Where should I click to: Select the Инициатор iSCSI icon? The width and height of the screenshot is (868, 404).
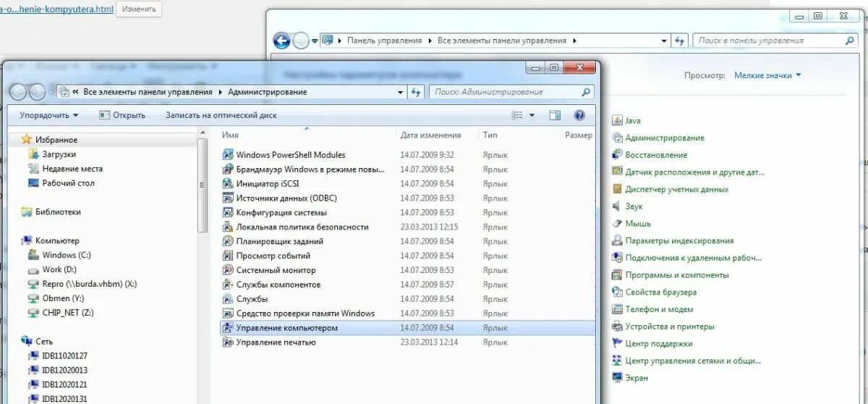(228, 184)
